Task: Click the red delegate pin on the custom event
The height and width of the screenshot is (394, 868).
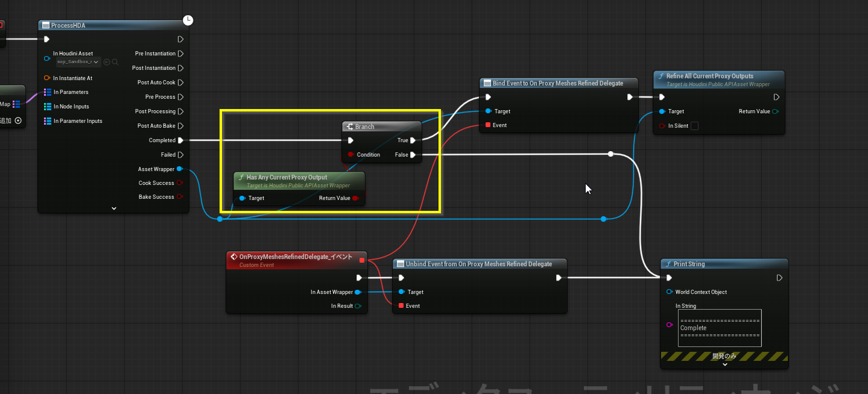Action: 362,260
